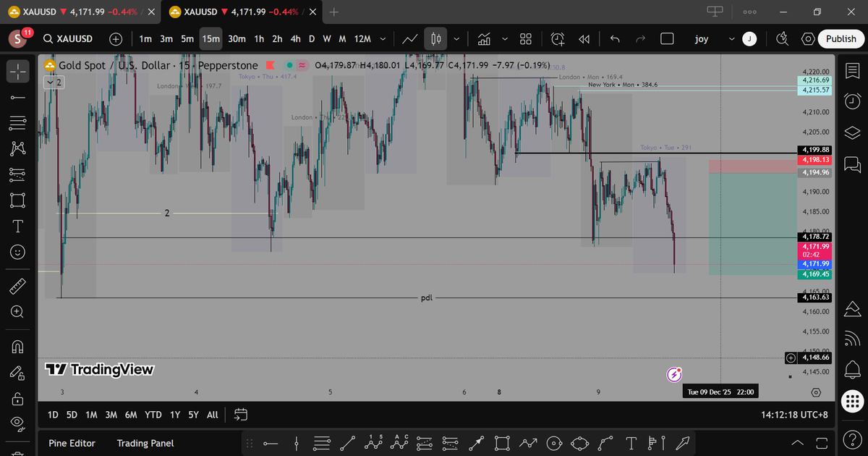This screenshot has width=868, height=456.
Task: Set the date range to YTD
Action: pyautogui.click(x=153, y=415)
